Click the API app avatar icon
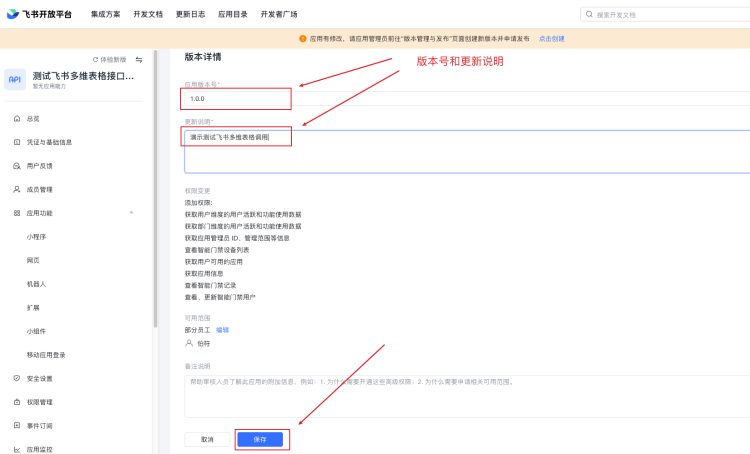This screenshot has height=454, width=750. (x=15, y=79)
